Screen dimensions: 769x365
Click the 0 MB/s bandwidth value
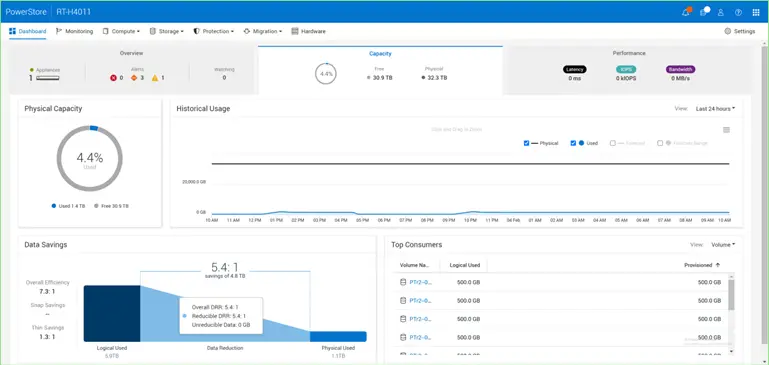point(680,78)
